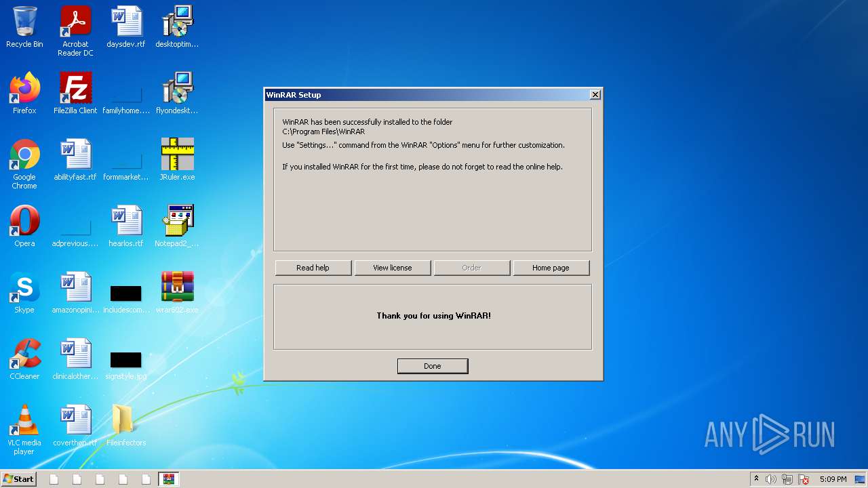868x488 pixels.
Task: Click 'Thank you for using WinRAR!' text
Action: click(433, 316)
